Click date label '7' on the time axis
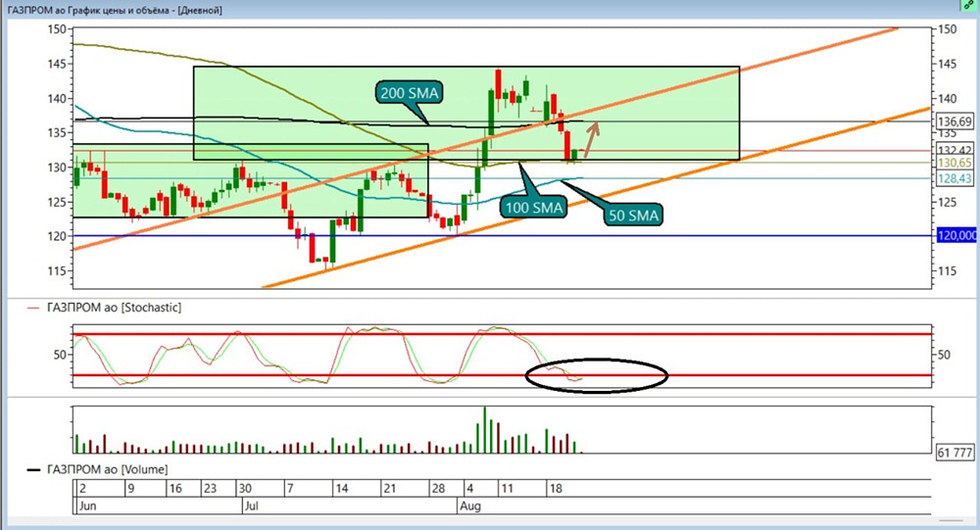The height and width of the screenshot is (530, 980). [x=290, y=489]
